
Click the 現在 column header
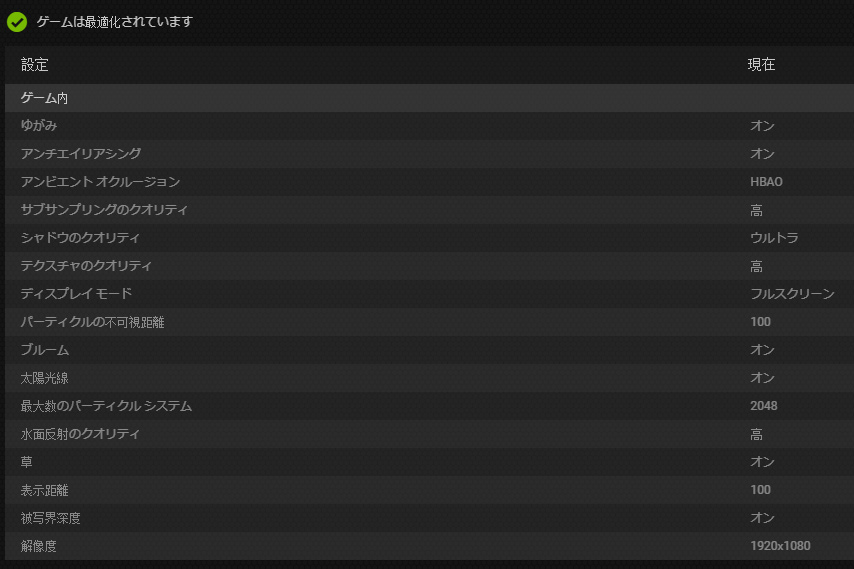pos(761,65)
